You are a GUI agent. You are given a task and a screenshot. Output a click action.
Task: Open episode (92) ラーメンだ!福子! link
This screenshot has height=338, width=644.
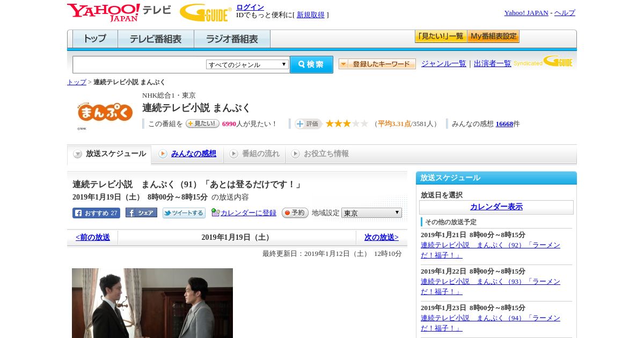click(x=491, y=250)
